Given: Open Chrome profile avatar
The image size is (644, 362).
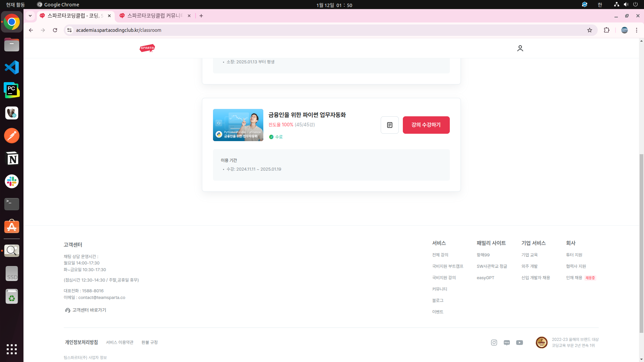Looking at the screenshot, I should coord(625,30).
